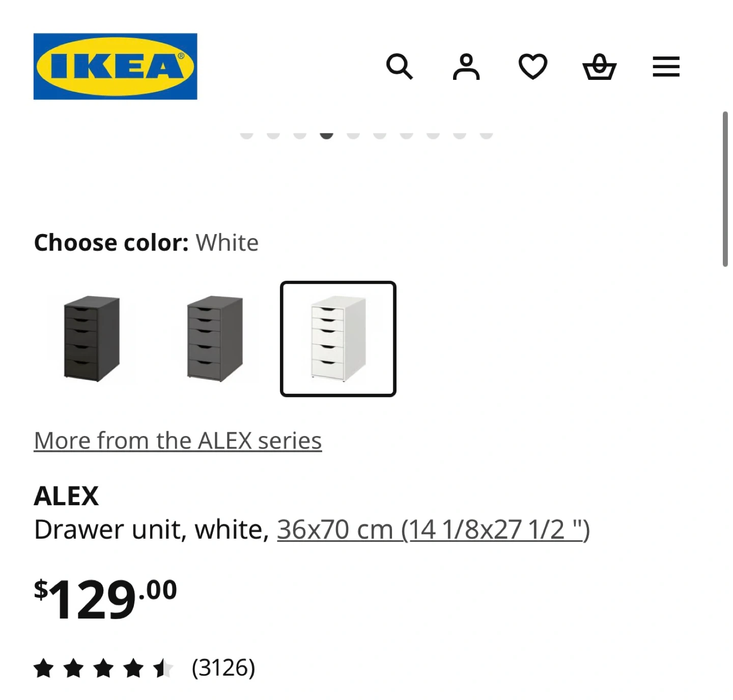Image resolution: width=733 pixels, height=700 pixels.
Task: Jump to the seventh carousel image dot
Action: pyautogui.click(x=407, y=134)
